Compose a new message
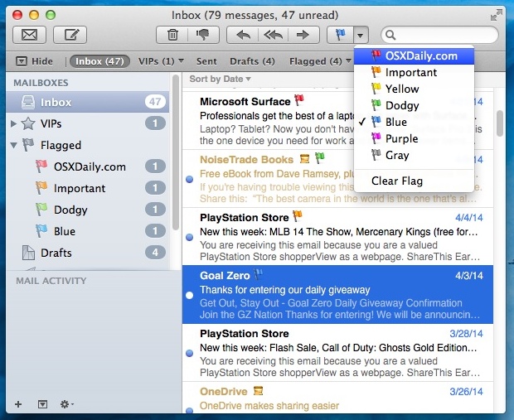This screenshot has width=514, height=420. tap(70, 35)
